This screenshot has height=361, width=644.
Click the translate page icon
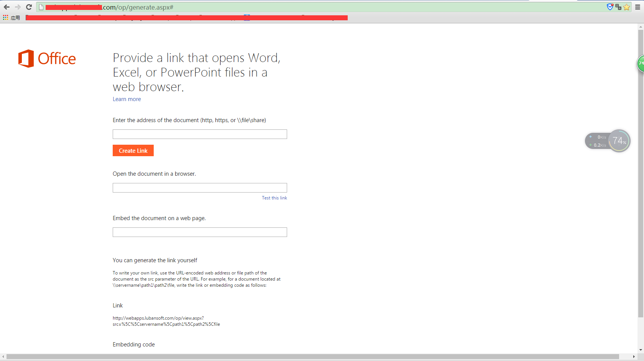coord(618,7)
